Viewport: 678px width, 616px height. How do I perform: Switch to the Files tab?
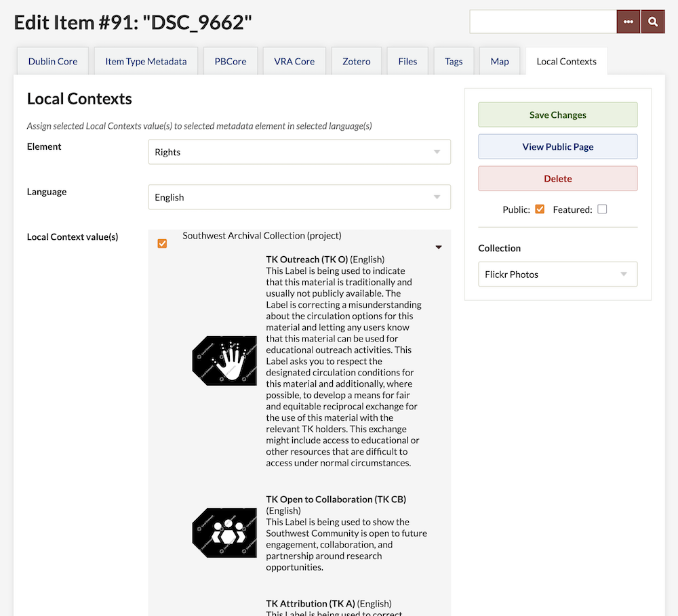(407, 61)
